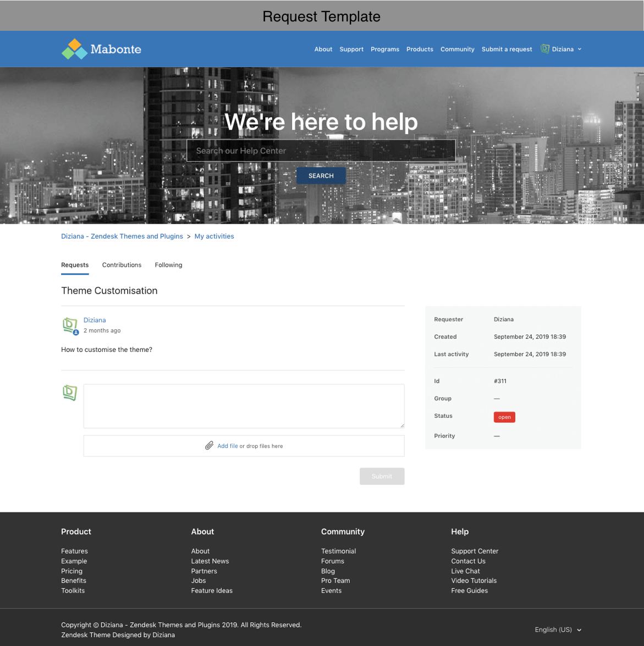Image resolution: width=644 pixels, height=646 pixels.
Task: Open the Community navigation item
Action: click(457, 49)
